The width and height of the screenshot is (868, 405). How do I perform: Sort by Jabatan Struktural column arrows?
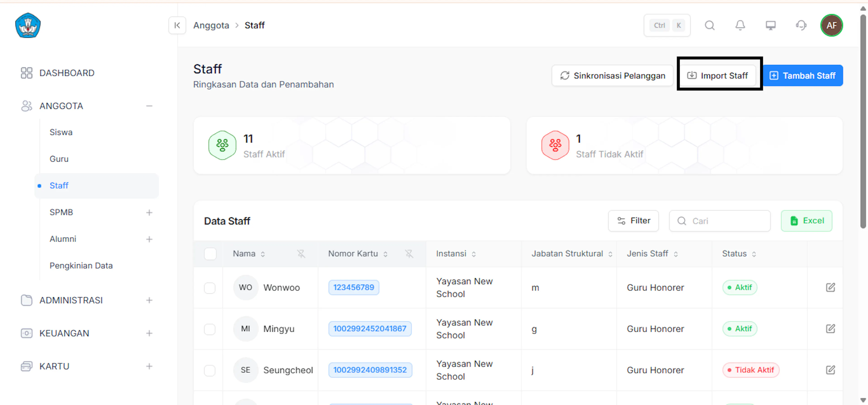(x=610, y=254)
